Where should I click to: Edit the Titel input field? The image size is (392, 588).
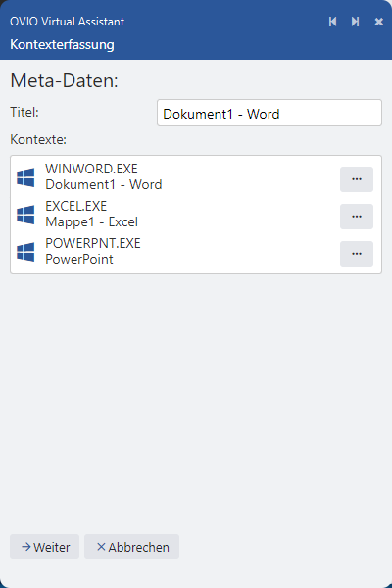click(x=269, y=113)
